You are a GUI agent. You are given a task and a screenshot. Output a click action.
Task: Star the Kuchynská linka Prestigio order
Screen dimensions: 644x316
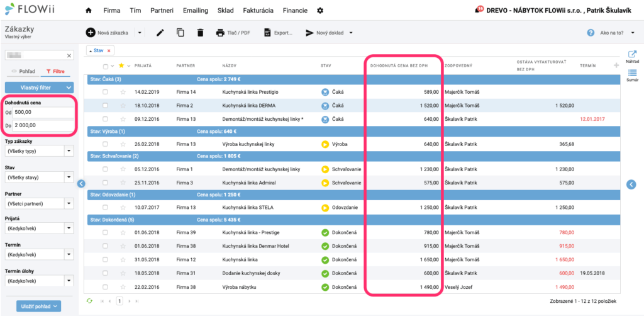pyautogui.click(x=123, y=92)
